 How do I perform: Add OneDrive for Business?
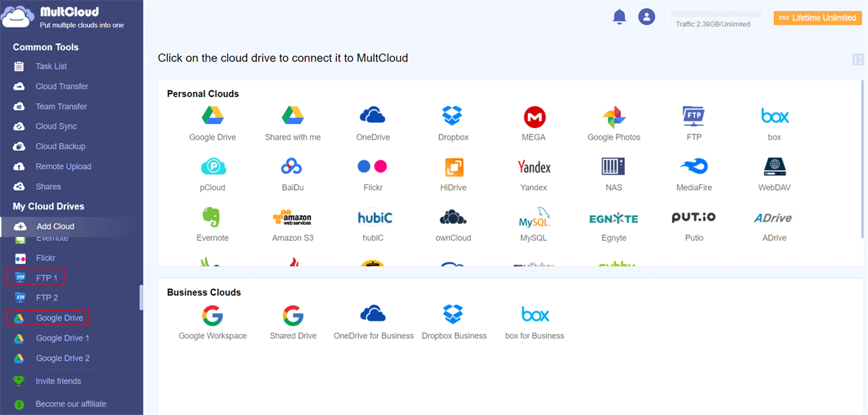(x=373, y=322)
